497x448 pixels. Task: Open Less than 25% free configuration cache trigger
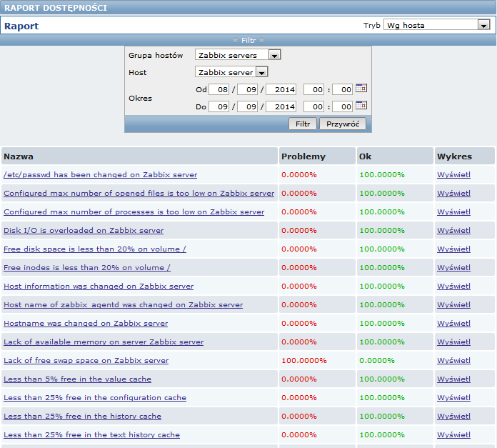tap(95, 397)
